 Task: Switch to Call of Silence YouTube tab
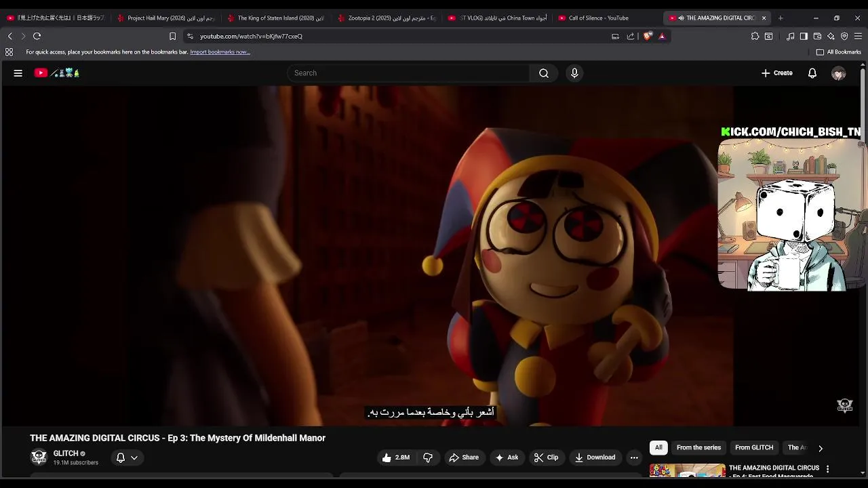point(607,18)
